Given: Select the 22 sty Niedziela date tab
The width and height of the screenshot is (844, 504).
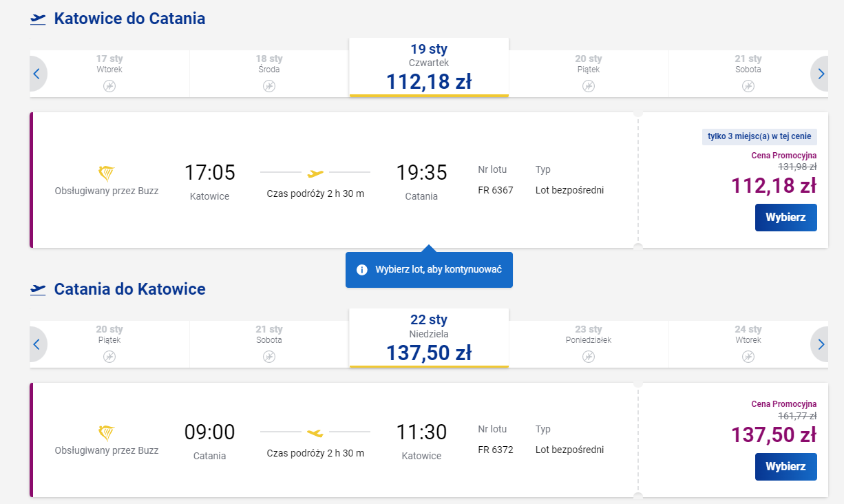Looking at the screenshot, I should [x=429, y=338].
